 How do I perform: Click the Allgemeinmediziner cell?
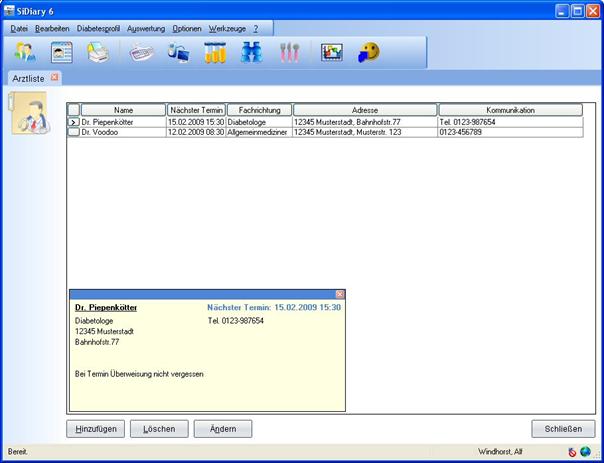259,132
